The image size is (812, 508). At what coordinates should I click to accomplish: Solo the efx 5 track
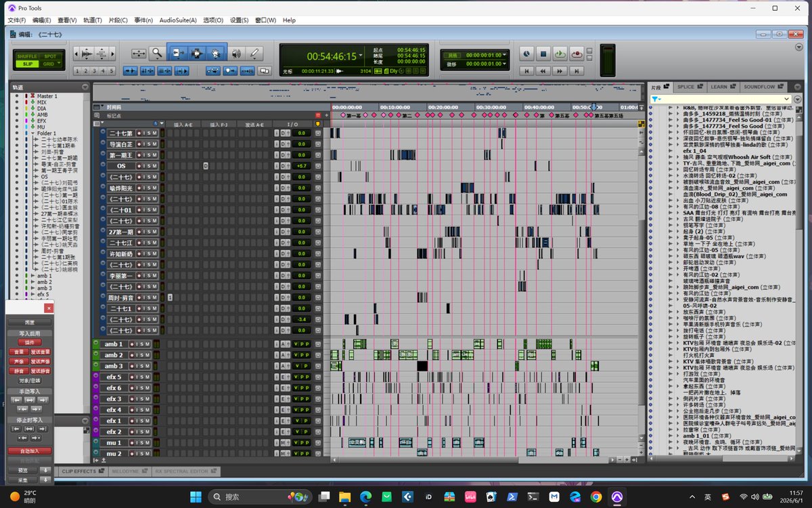(141, 377)
